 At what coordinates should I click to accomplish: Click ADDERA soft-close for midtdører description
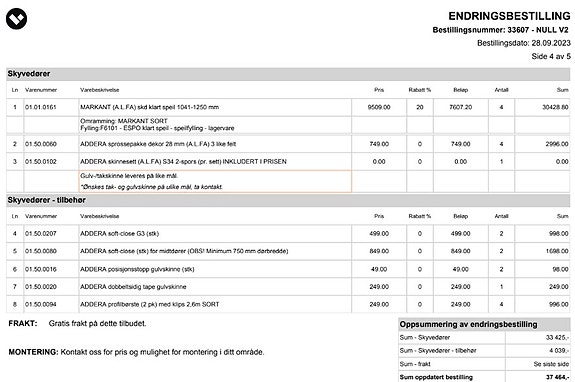pos(184,251)
